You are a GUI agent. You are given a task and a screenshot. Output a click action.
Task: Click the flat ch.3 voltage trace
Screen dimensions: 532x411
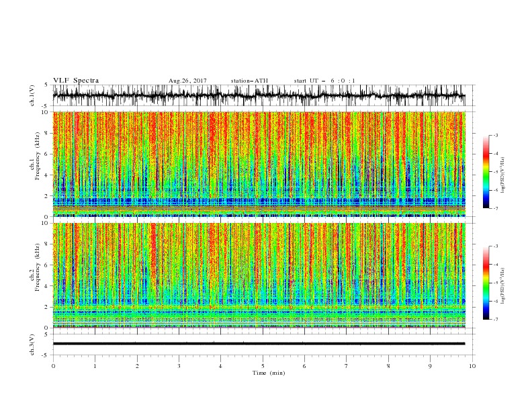259,344
